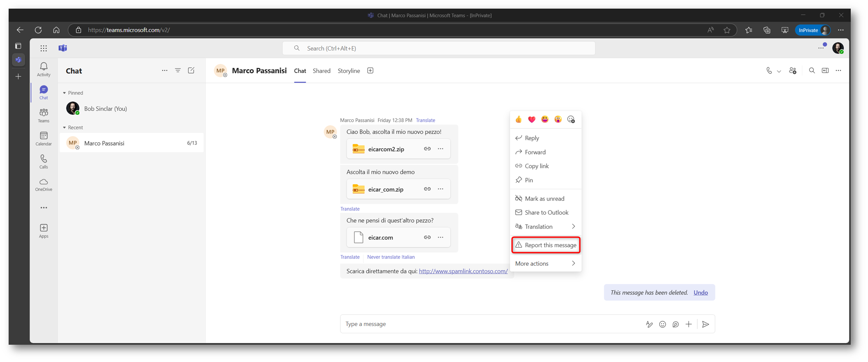
Task: Open more reactions picker
Action: click(571, 119)
